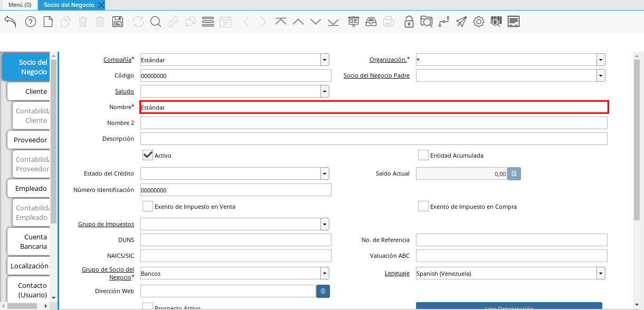
Task: Save the record using floppy disk icon
Action: pyautogui.click(x=118, y=22)
